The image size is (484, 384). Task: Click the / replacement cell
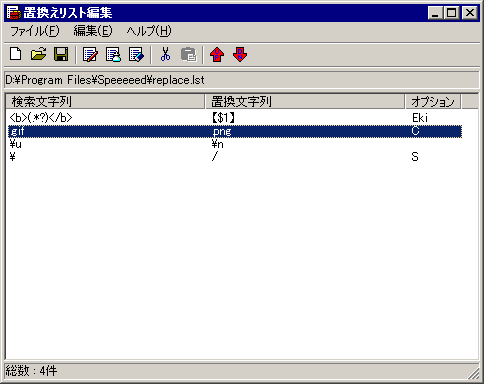point(214,157)
